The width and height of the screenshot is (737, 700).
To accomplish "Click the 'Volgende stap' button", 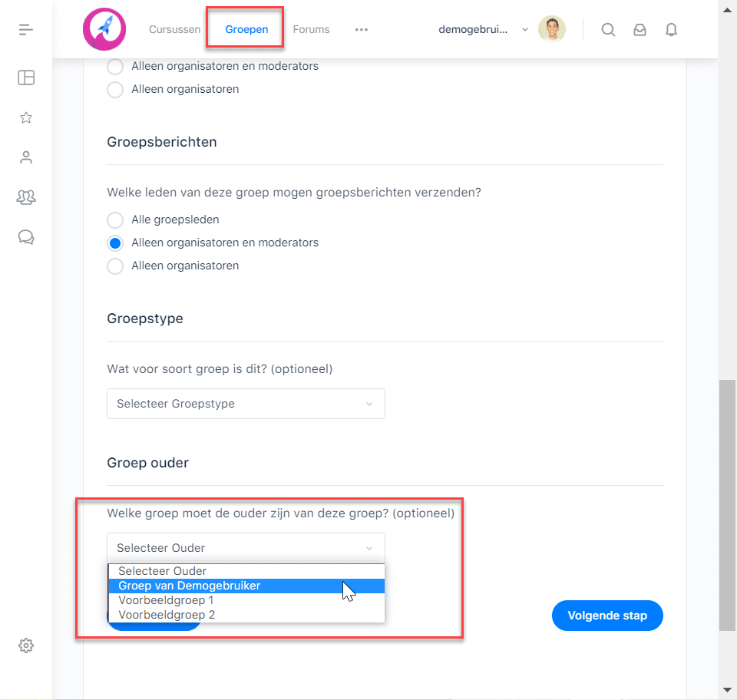I will point(607,616).
